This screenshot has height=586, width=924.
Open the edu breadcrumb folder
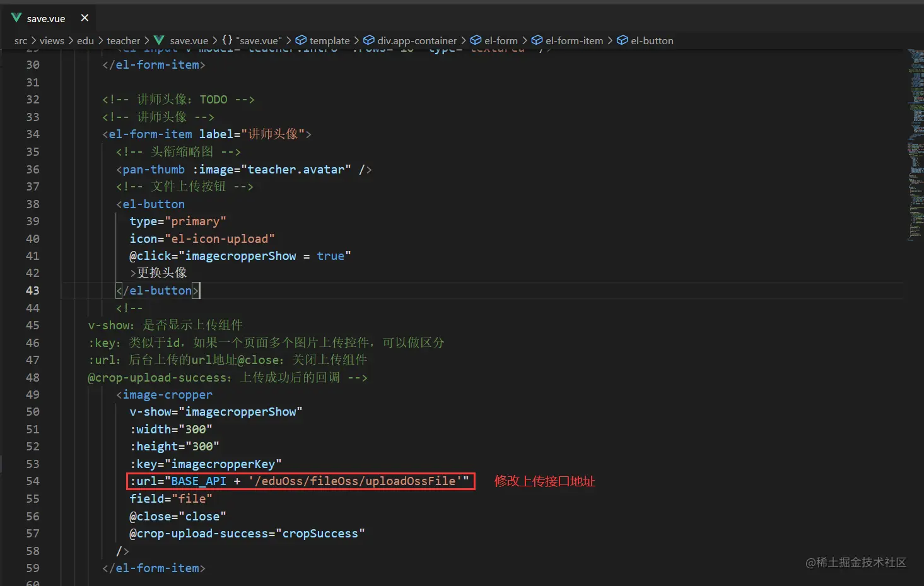85,41
